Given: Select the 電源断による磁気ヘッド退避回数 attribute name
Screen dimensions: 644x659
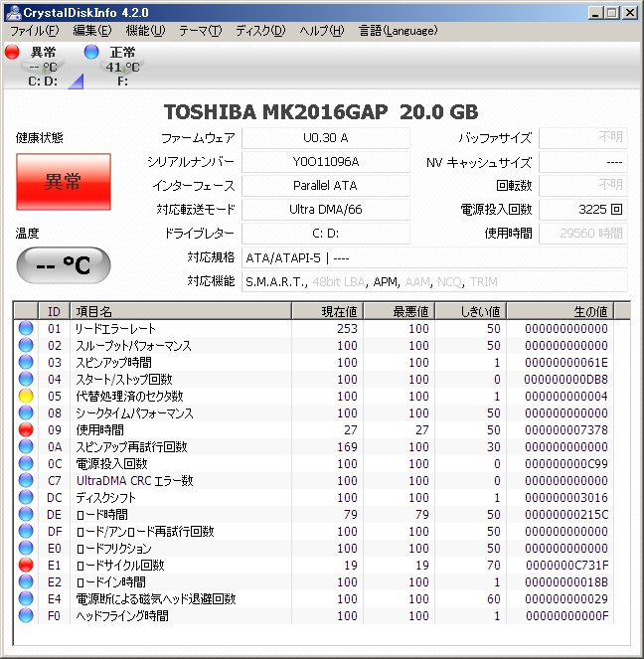Looking at the screenshot, I should [156, 599].
